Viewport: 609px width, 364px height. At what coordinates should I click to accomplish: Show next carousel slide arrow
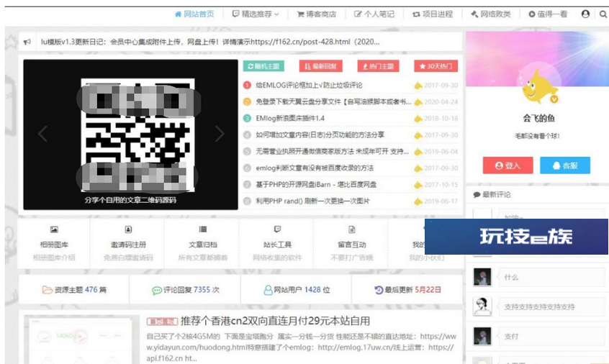point(220,134)
